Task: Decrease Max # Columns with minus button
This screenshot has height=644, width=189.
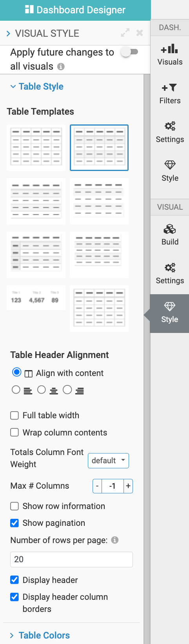Action: pos(97,486)
